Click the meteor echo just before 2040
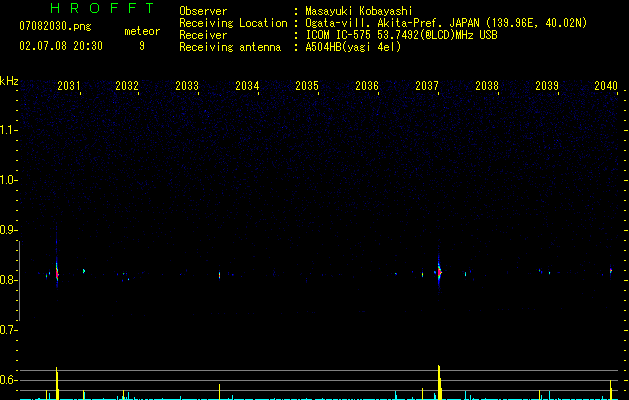This screenshot has height=400, width=629. (x=611, y=271)
